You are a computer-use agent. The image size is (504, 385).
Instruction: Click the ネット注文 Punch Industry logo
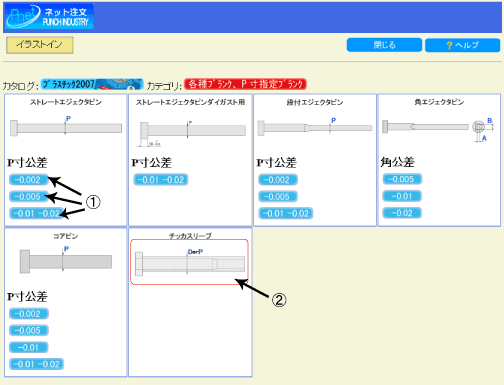(49, 16)
